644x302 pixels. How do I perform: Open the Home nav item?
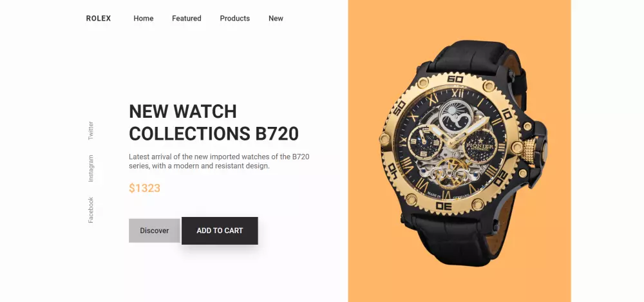144,19
